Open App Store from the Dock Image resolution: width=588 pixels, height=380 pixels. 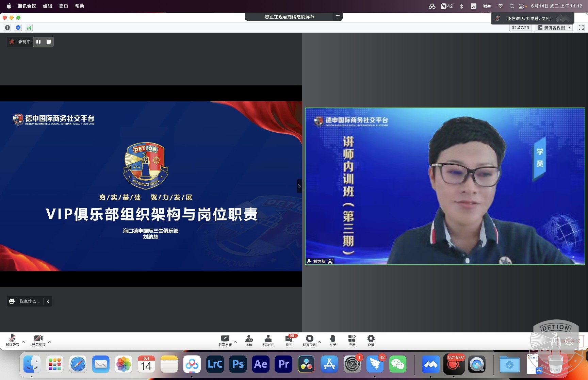click(x=329, y=364)
